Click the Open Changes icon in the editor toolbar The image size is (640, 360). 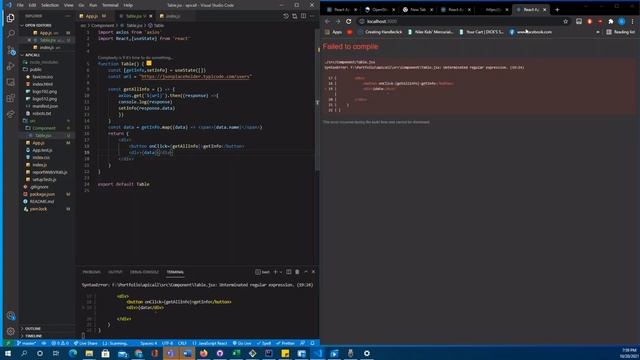294,16
